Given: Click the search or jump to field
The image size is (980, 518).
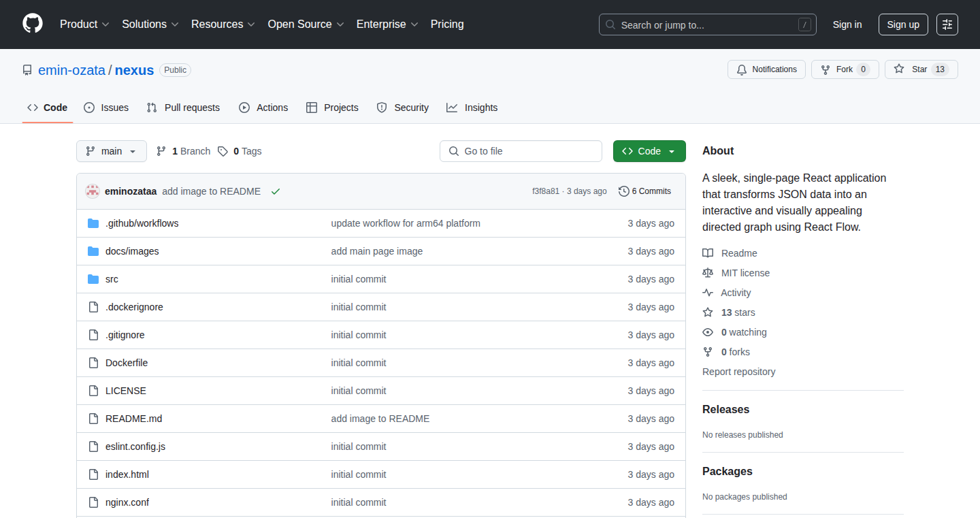Looking at the screenshot, I should (708, 25).
